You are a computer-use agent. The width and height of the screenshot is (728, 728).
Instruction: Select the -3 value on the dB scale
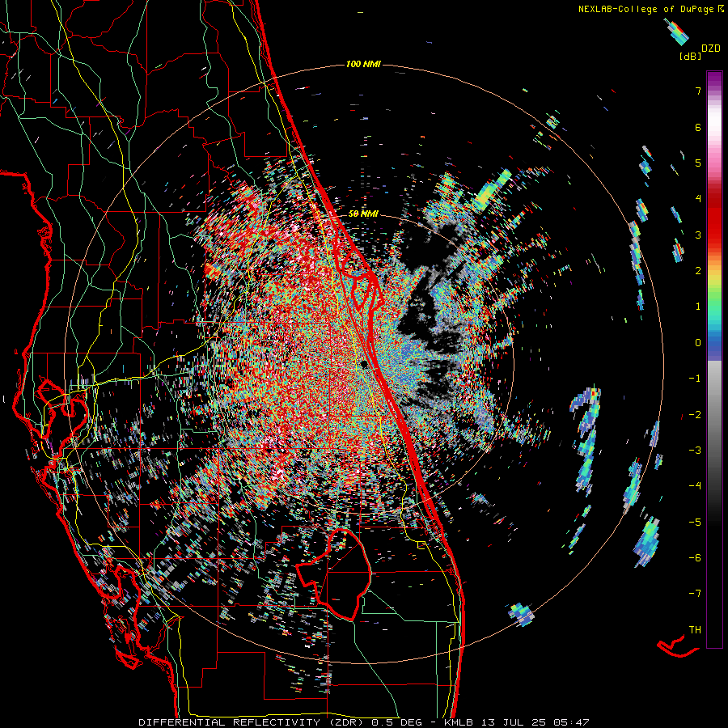click(695, 450)
